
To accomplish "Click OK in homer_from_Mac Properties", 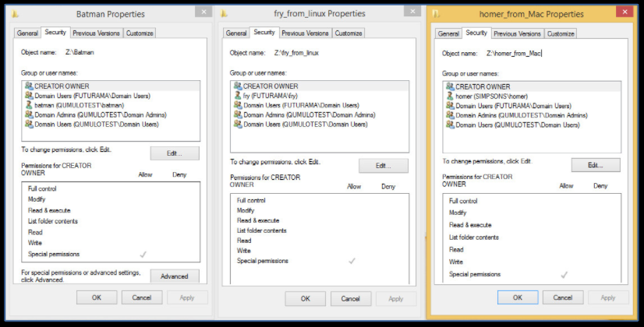I will point(518,297).
